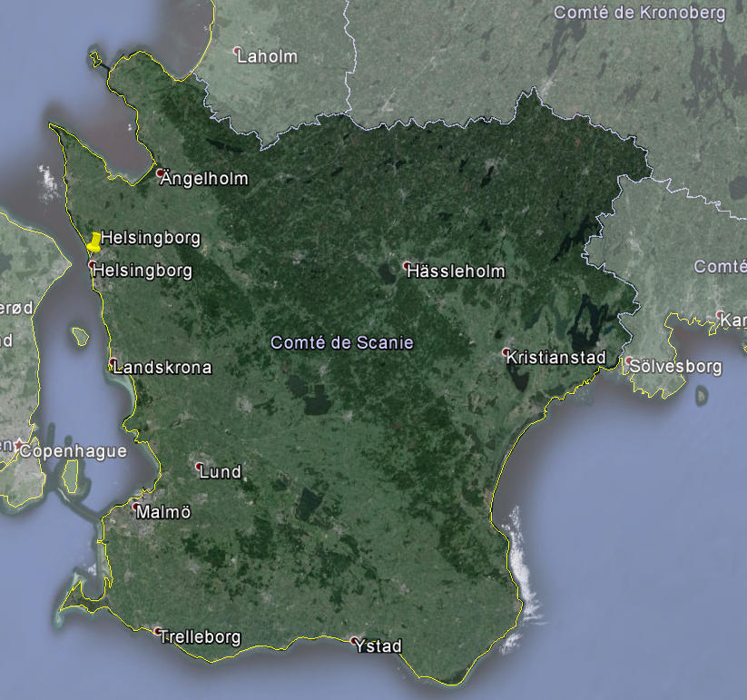This screenshot has width=747, height=700.
Task: Select the Hässleholm city marker dot
Action: pos(407,266)
